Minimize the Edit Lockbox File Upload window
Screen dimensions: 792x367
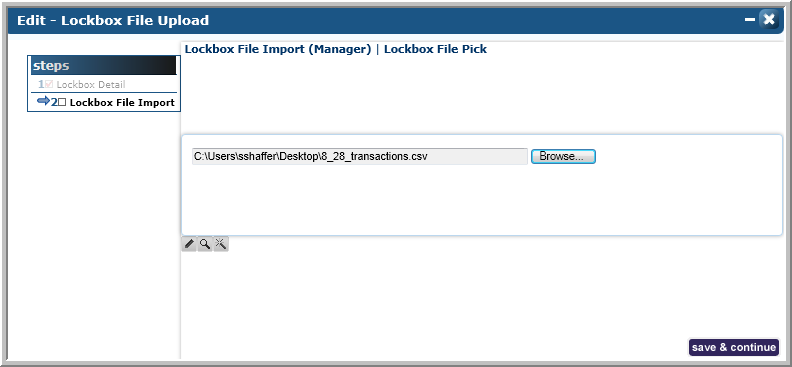pos(750,20)
